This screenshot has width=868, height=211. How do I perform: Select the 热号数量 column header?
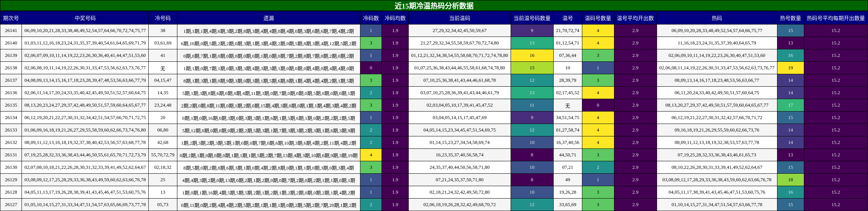coord(791,18)
